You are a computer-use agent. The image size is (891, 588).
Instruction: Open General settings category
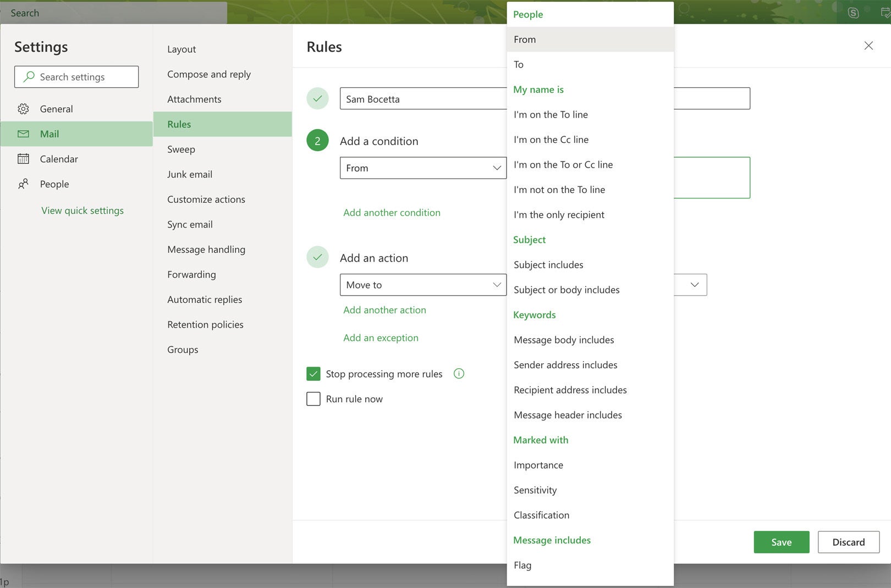click(x=76, y=109)
